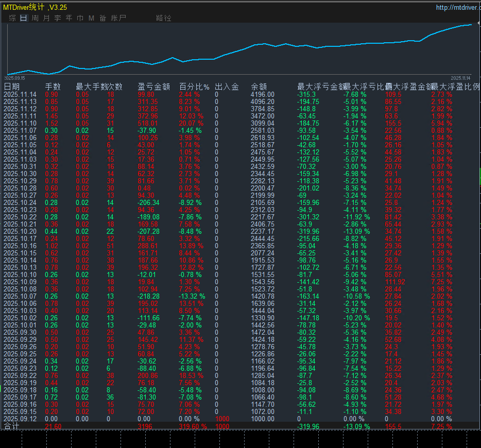Open the mtdriver website link
481x448 pixels.
(458, 8)
